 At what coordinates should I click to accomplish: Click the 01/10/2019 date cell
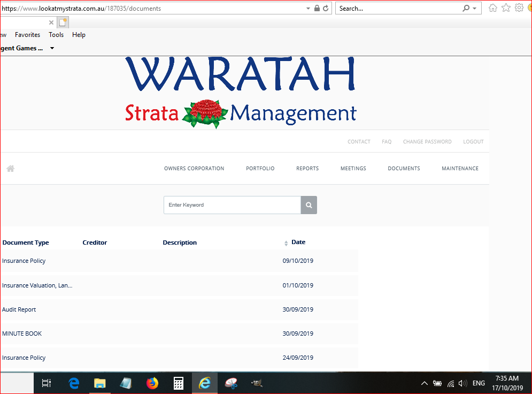pos(298,285)
